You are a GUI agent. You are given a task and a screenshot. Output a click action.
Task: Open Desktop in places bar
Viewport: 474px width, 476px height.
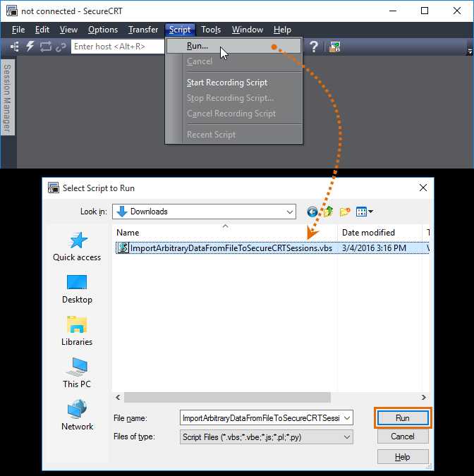[77, 289]
